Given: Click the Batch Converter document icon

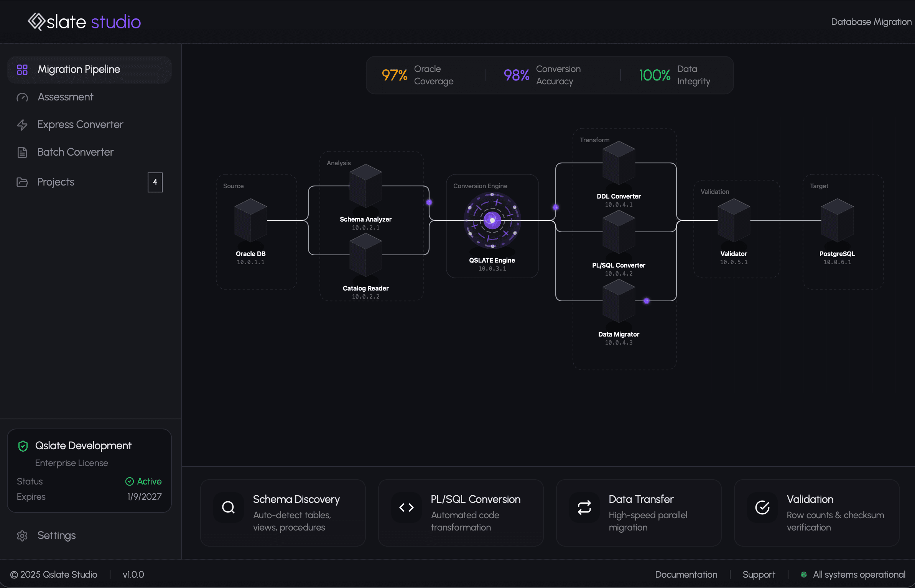Looking at the screenshot, I should coord(22,153).
